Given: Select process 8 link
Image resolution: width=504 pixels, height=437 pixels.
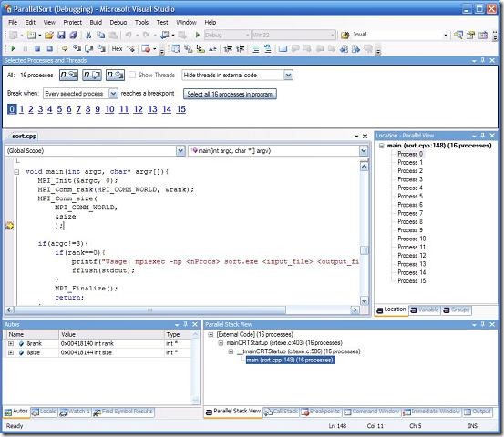Looking at the screenshot, I should [87, 109].
